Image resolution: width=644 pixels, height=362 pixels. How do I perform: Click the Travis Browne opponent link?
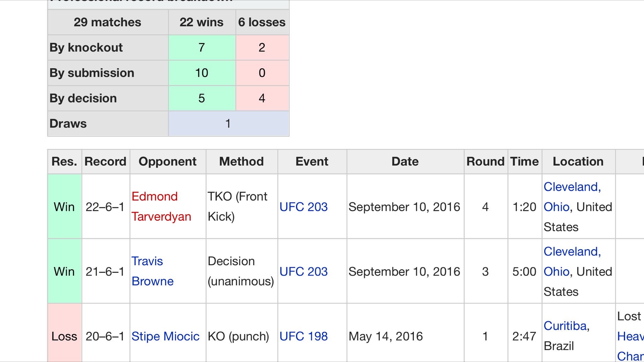[x=147, y=261]
